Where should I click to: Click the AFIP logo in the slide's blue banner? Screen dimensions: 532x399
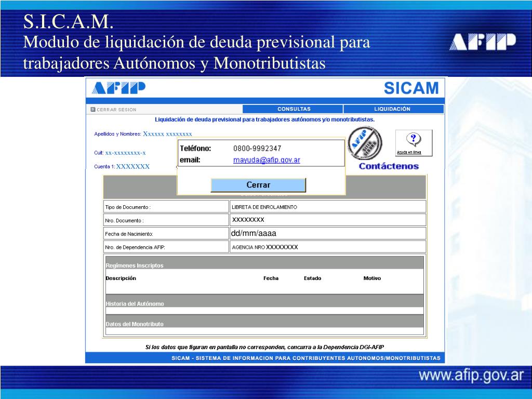click(x=483, y=42)
